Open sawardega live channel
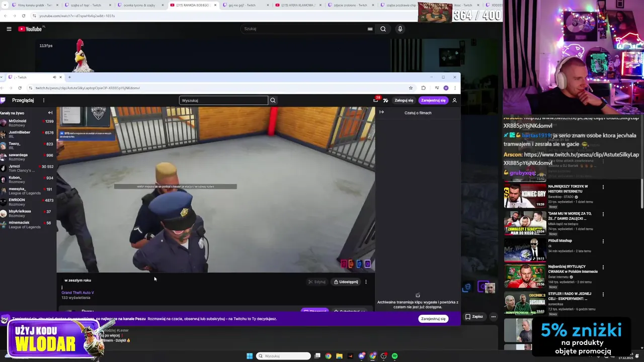The image size is (644, 362). [x=28, y=157]
